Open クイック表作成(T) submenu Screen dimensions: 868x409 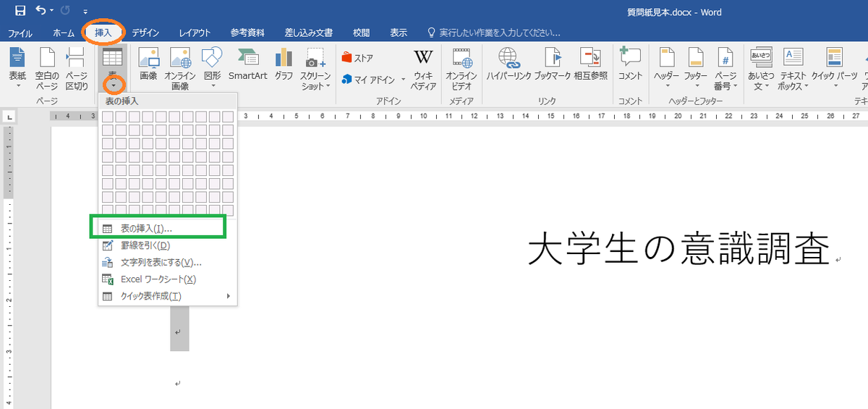click(167, 296)
